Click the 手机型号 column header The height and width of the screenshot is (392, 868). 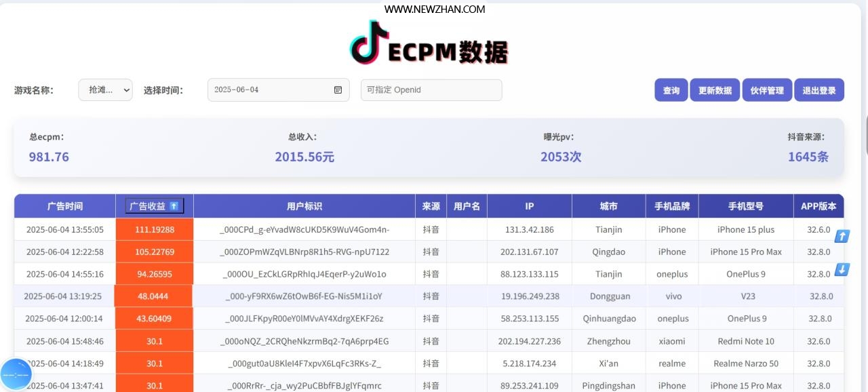point(746,206)
